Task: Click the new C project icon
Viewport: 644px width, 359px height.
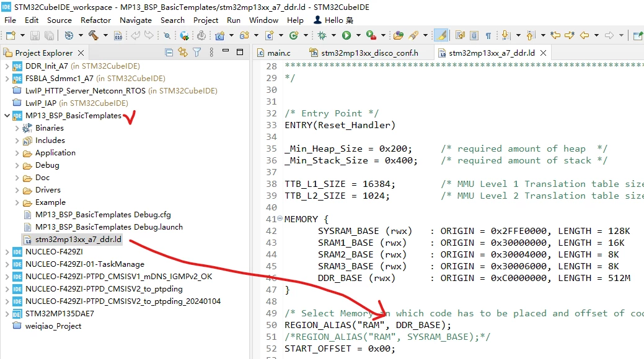Action: click(x=220, y=36)
